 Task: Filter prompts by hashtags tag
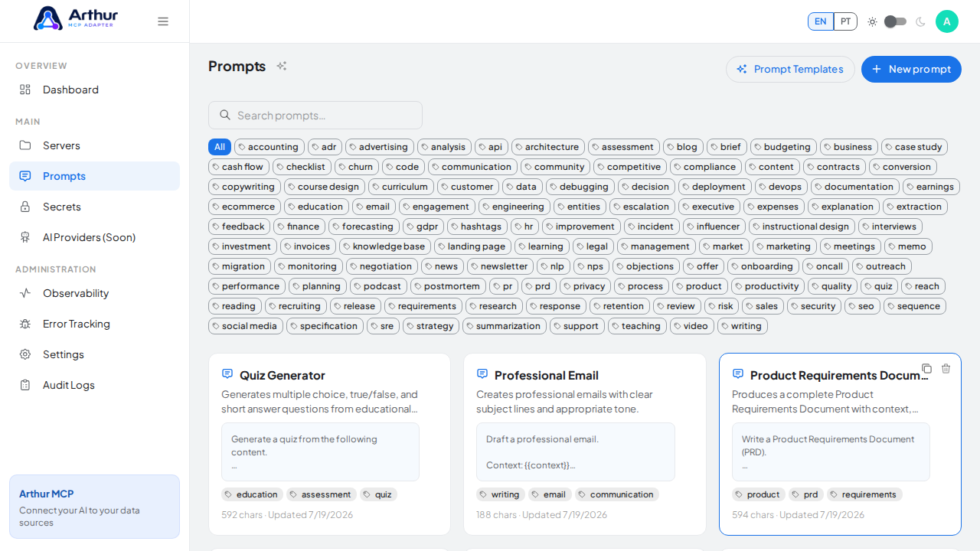(477, 227)
